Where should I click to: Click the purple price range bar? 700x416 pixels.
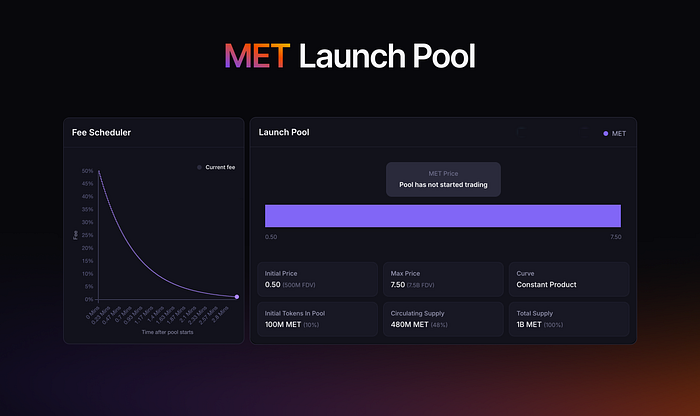[x=442, y=215]
